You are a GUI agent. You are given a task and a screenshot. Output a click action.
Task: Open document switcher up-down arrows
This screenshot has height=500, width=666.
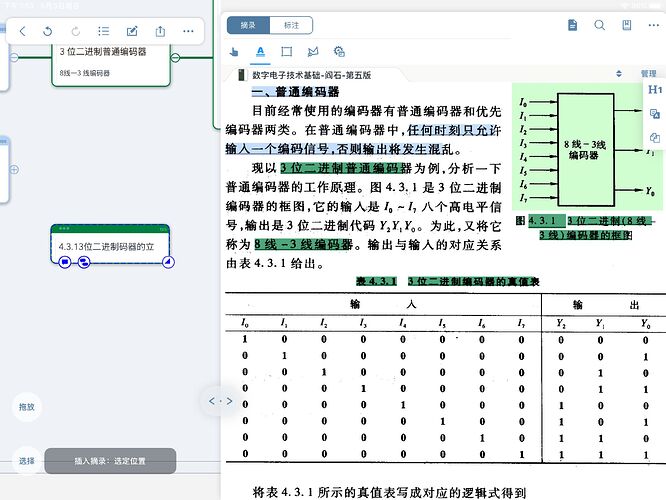tap(619, 73)
